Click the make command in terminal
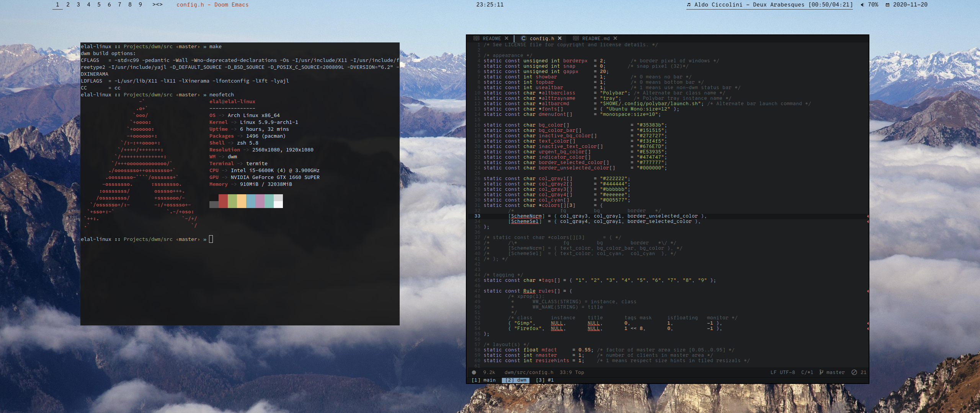 tap(215, 47)
